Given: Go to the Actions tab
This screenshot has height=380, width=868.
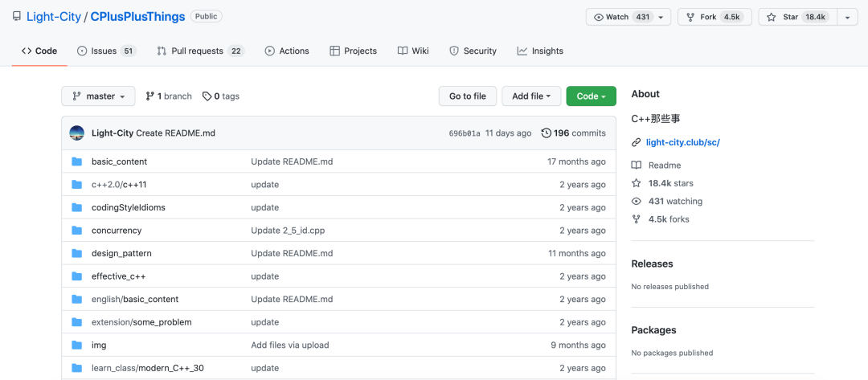Looking at the screenshot, I should (287, 51).
